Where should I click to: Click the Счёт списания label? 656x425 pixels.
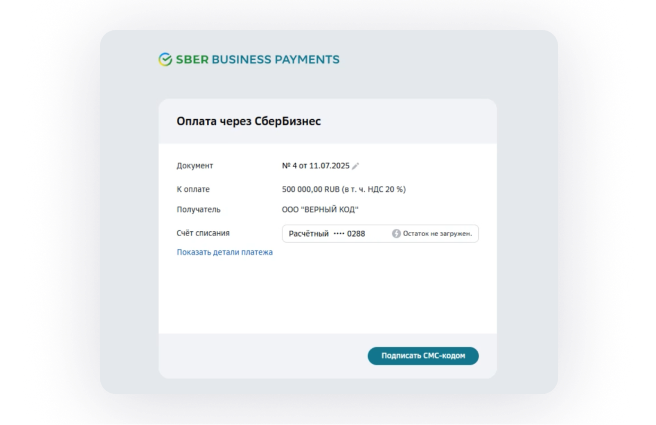(203, 233)
